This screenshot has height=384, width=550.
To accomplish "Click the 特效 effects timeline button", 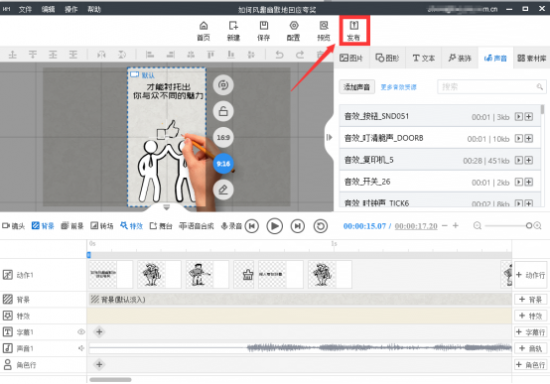I will (132, 226).
